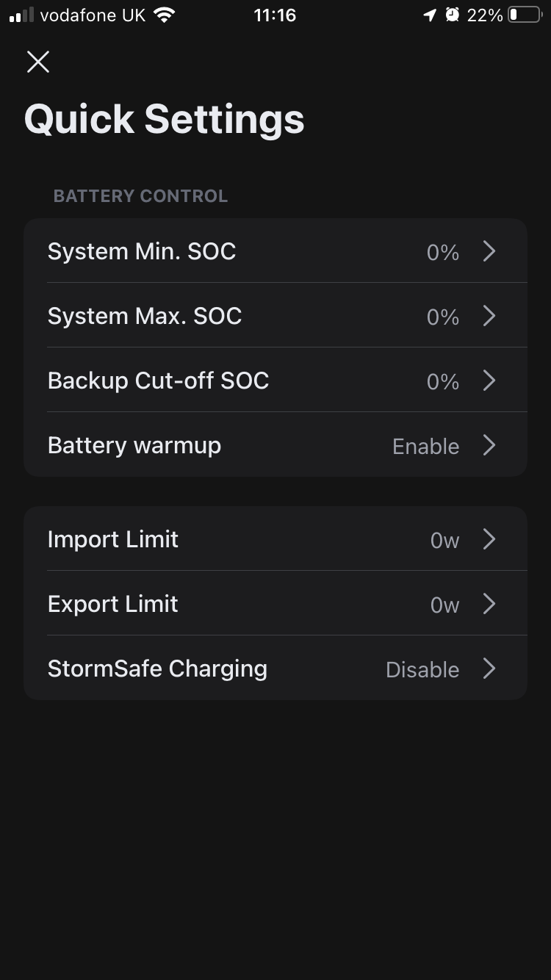Tap the Import Limit chevron arrow
The height and width of the screenshot is (980, 551).
tap(489, 540)
